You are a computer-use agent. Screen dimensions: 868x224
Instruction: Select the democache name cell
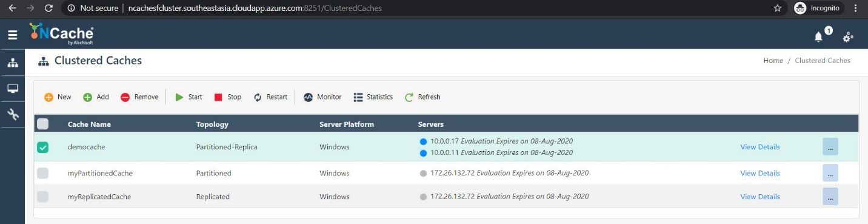[85, 147]
